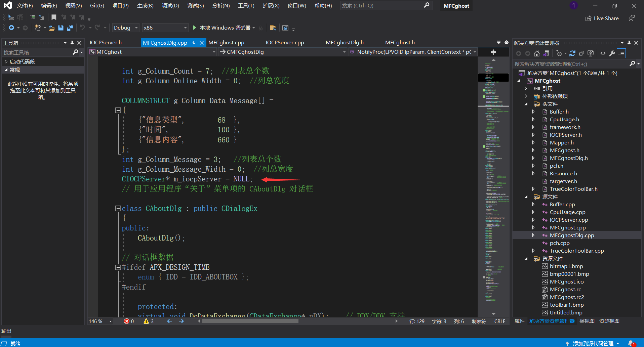Open properties with the wrench icon

click(612, 53)
